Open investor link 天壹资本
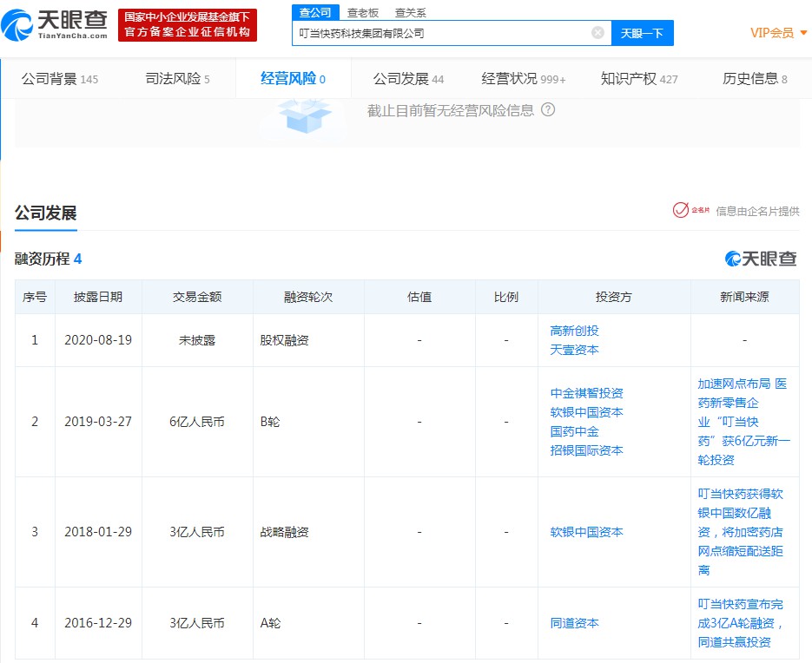Image resolution: width=812 pixels, height=663 pixels. 574,350
